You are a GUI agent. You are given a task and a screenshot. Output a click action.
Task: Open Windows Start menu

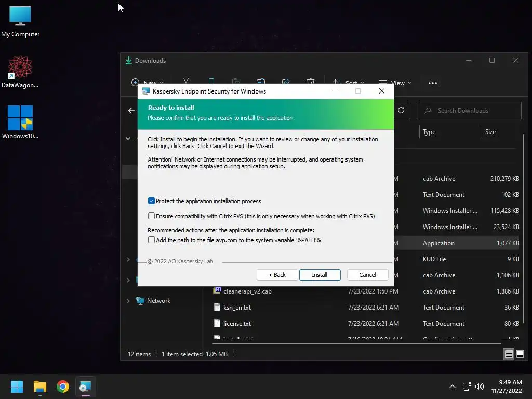click(x=17, y=387)
